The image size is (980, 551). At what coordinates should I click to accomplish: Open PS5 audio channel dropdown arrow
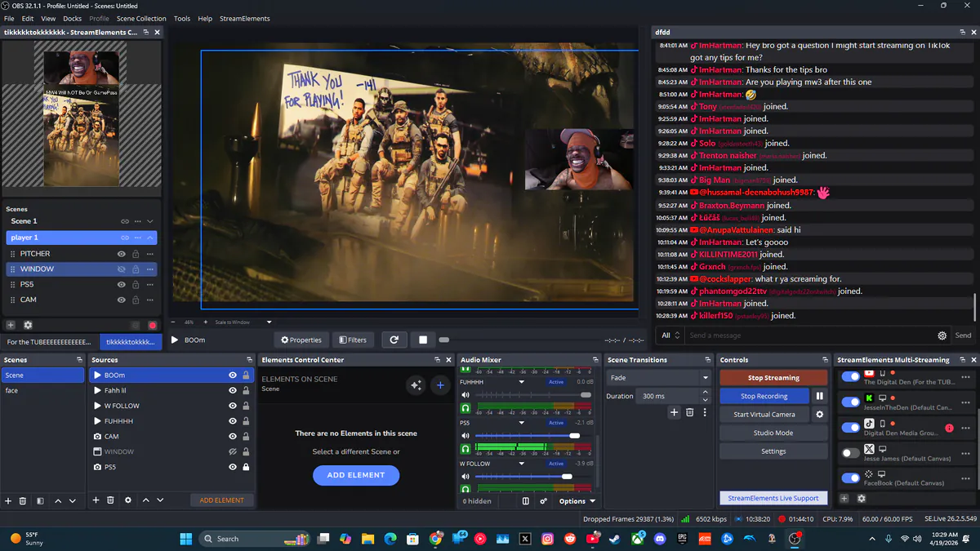(522, 423)
